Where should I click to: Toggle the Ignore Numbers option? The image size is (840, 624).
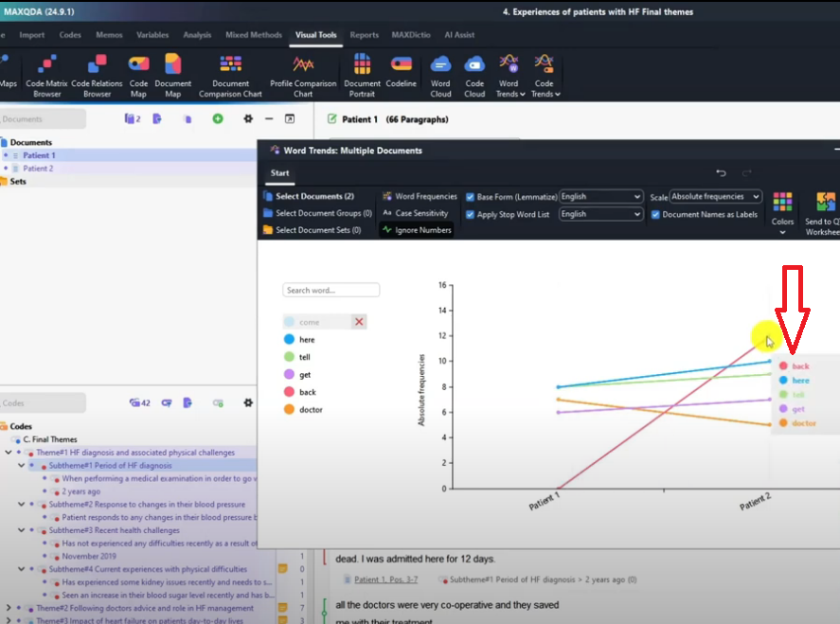point(417,230)
